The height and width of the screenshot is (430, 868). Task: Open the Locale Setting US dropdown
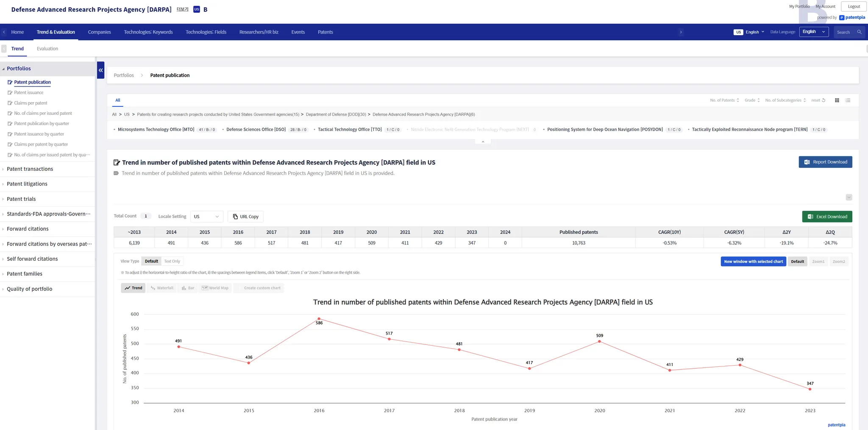coord(206,217)
